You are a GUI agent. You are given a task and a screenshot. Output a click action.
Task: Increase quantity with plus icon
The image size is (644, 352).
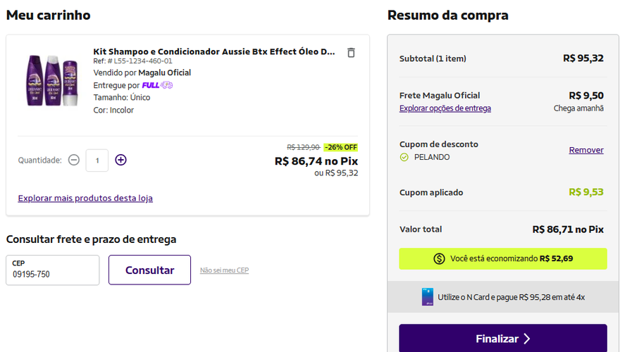coord(120,160)
